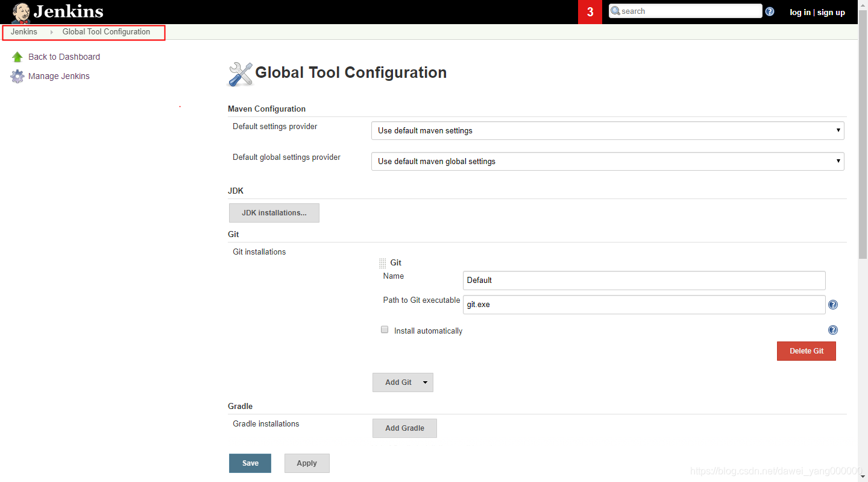Click Add Gradle button
Screen dimensions: 868x482
tap(404, 428)
